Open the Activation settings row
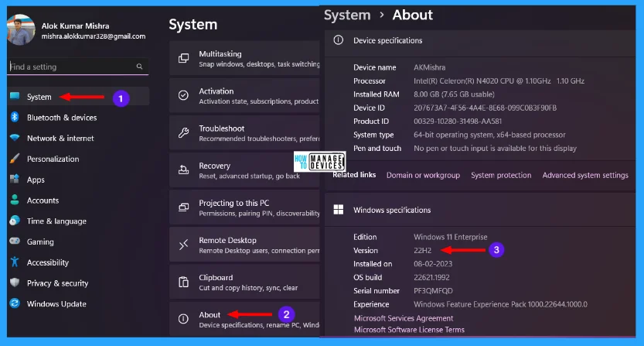 [245, 95]
